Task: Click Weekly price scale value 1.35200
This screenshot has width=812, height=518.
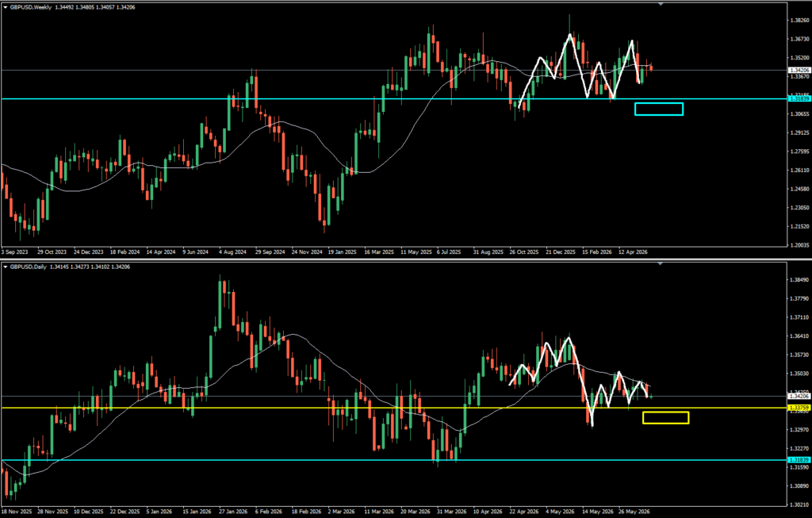Action: pos(800,57)
